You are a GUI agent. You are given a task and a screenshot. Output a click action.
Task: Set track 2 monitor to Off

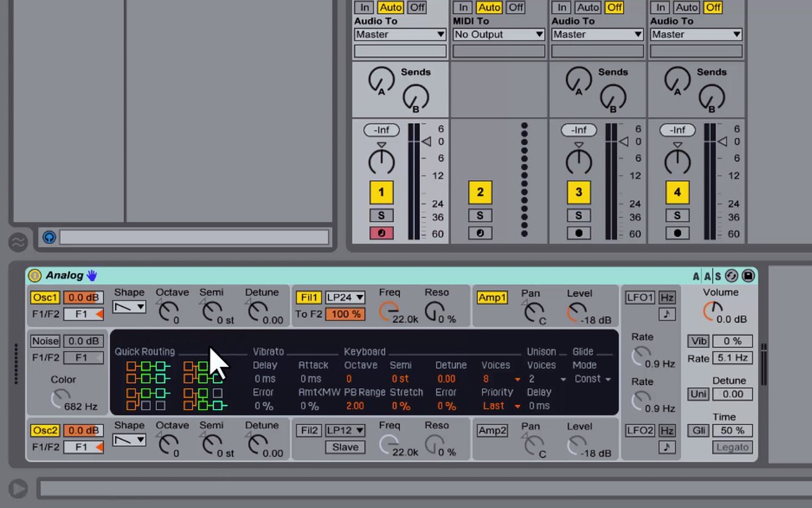[516, 7]
